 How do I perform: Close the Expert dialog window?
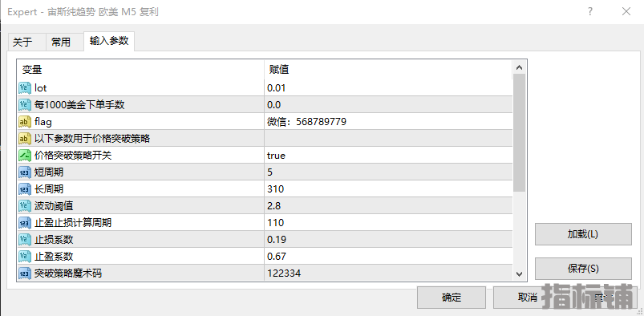(x=626, y=11)
